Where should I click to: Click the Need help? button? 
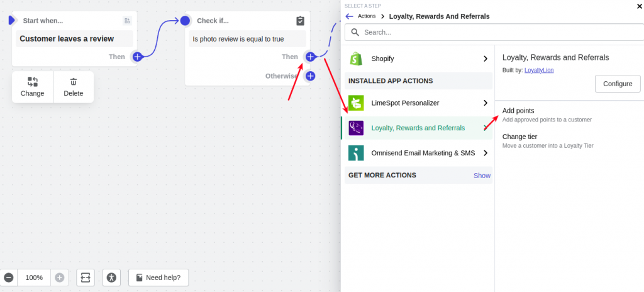click(x=158, y=278)
